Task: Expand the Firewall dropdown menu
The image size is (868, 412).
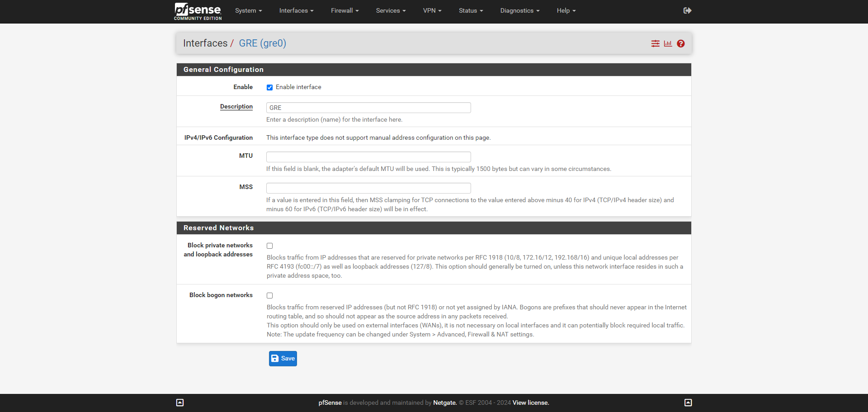Action: point(344,10)
